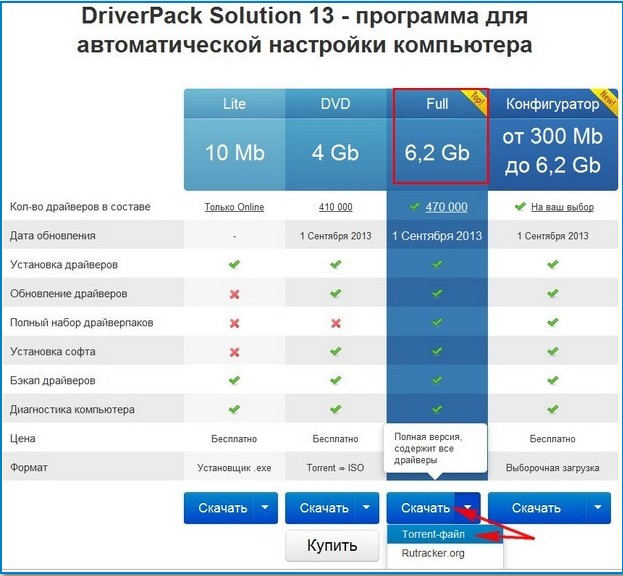The image size is (623, 576).
Task: Select the Конфигуратор version header
Action: [x=553, y=104]
